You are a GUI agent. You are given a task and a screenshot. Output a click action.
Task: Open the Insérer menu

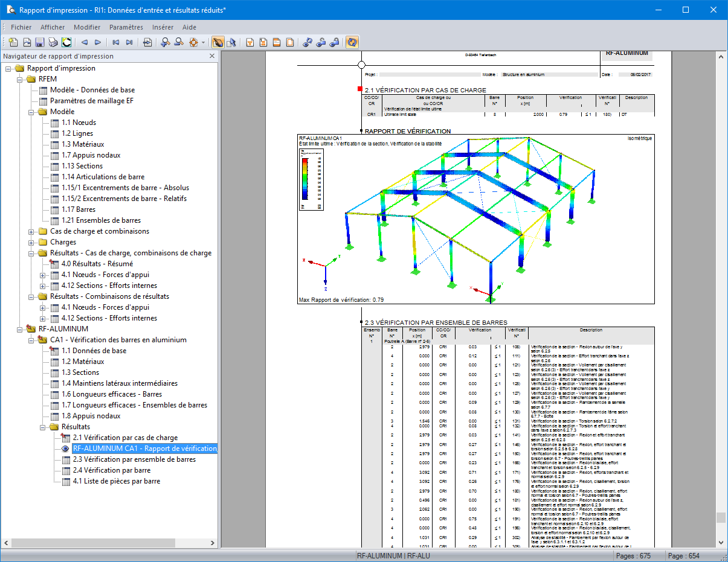coord(163,27)
